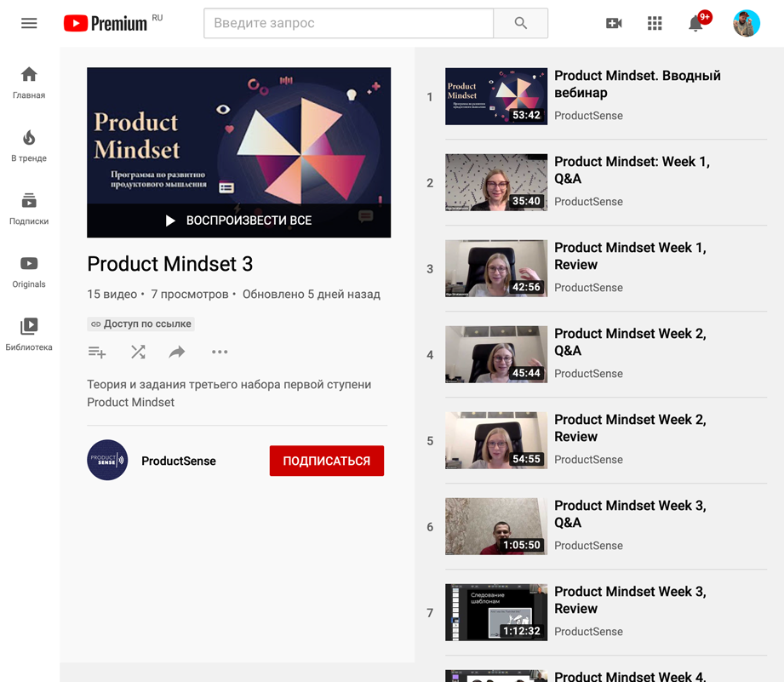Click the Product Mindset playlist cover image
Screen dimensions: 784x682
[x=239, y=135]
